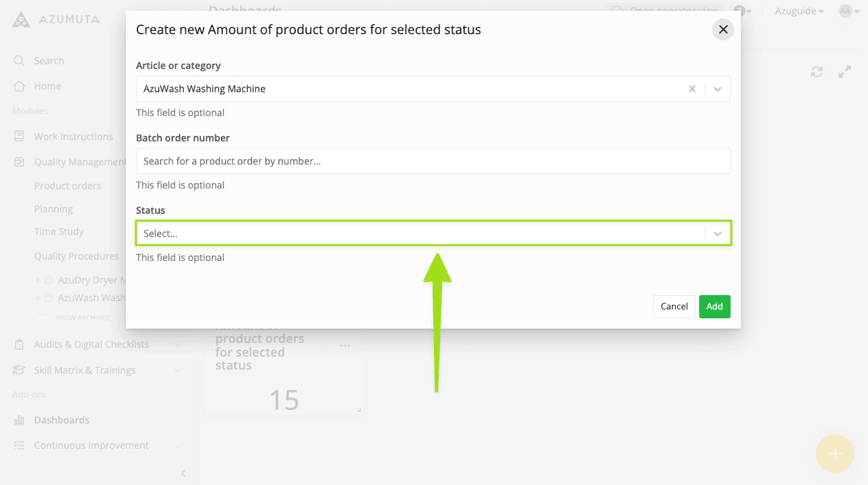
Task: Go to Home in the sidebar
Action: [47, 86]
